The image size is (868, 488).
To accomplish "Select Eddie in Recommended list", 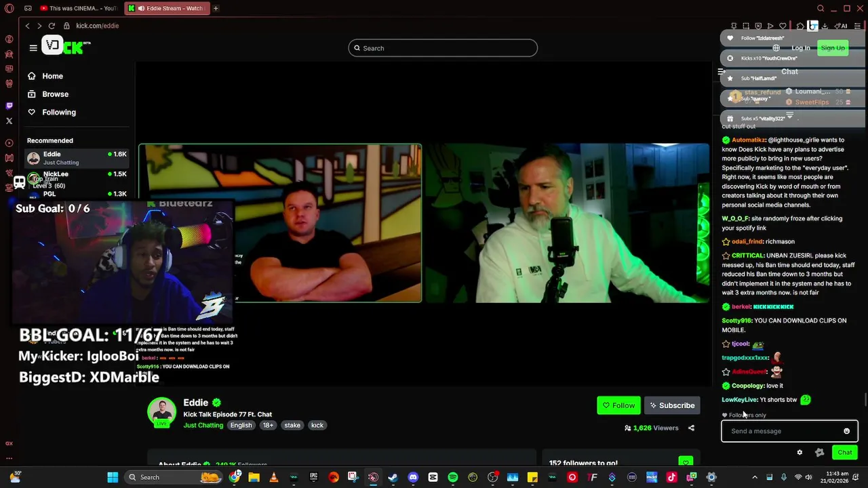I will [77, 158].
